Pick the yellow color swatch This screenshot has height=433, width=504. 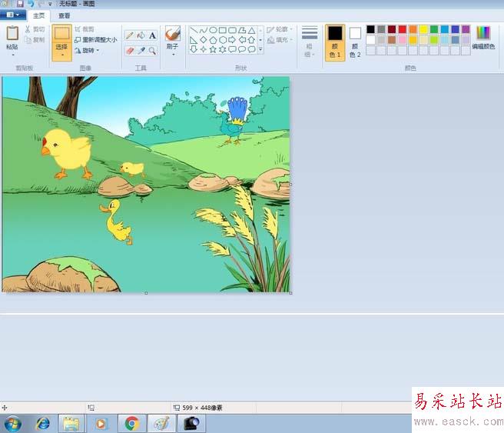coord(423,29)
